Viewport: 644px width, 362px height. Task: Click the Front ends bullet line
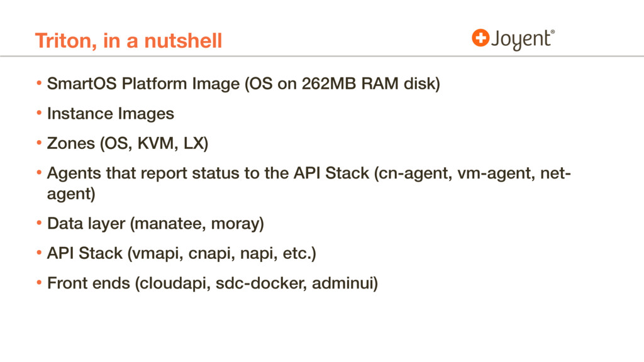pos(213,283)
